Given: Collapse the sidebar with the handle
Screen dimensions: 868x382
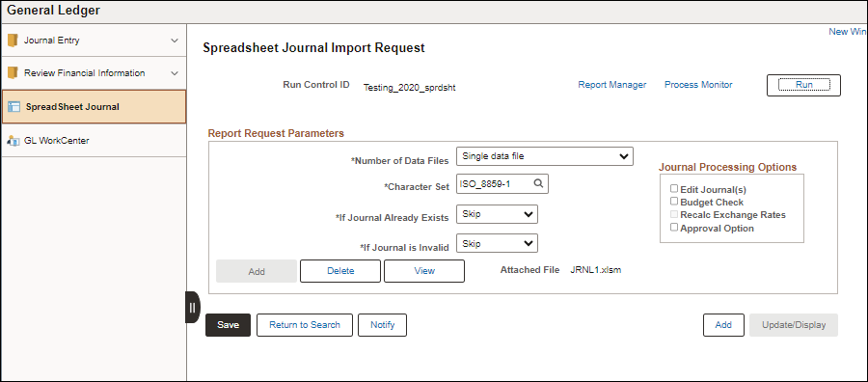Looking at the screenshot, I should 193,308.
